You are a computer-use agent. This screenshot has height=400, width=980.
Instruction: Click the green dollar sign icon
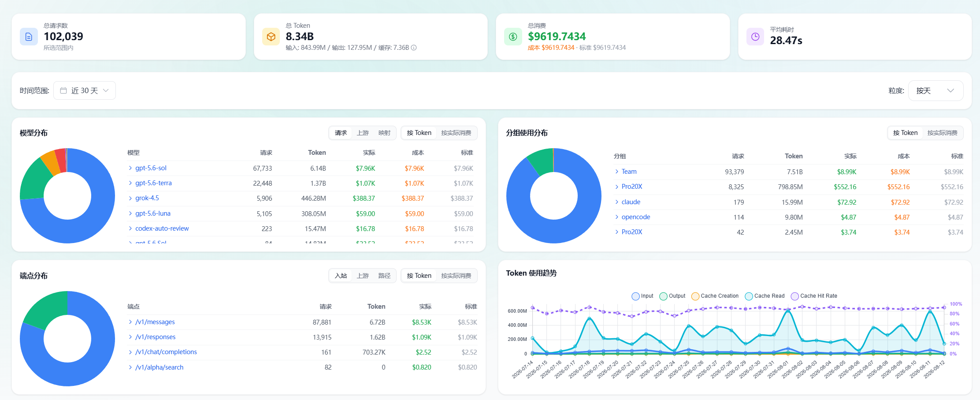coord(513,37)
